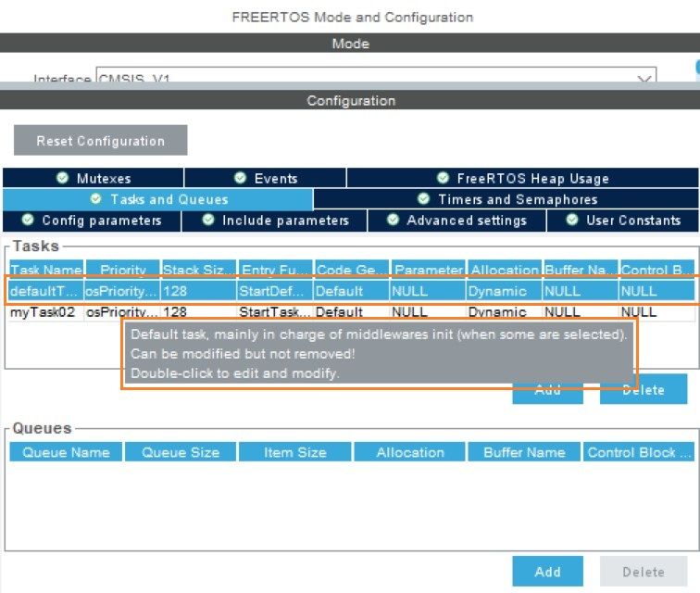
Task: Click check icon beside Config parameters
Action: pyautogui.click(x=28, y=220)
